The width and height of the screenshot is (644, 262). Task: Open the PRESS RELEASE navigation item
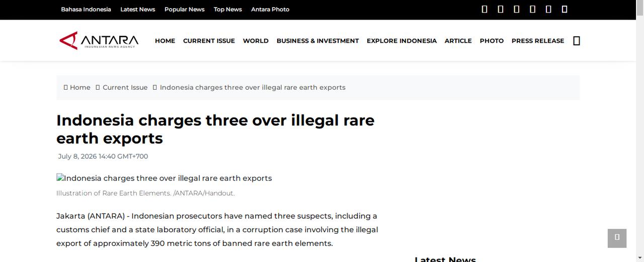538,41
